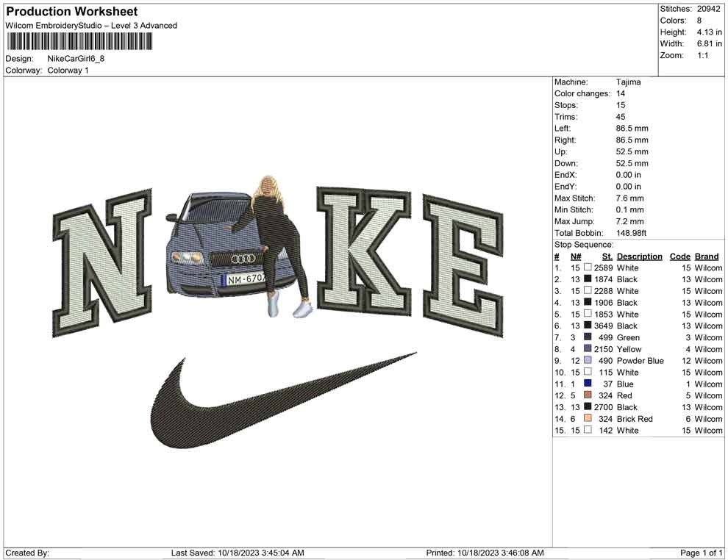728x560 pixels.
Task: Select the Yellow swatch at stop 8
Action: [x=588, y=349]
